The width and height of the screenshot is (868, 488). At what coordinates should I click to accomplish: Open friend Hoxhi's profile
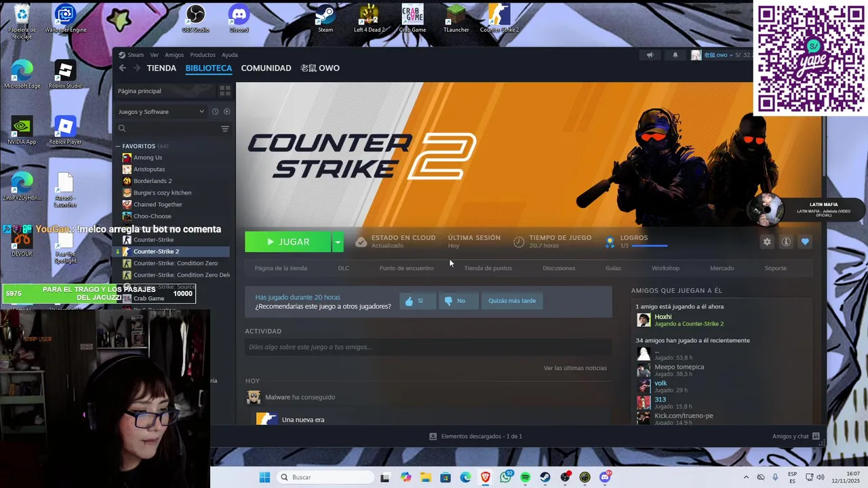(x=663, y=317)
